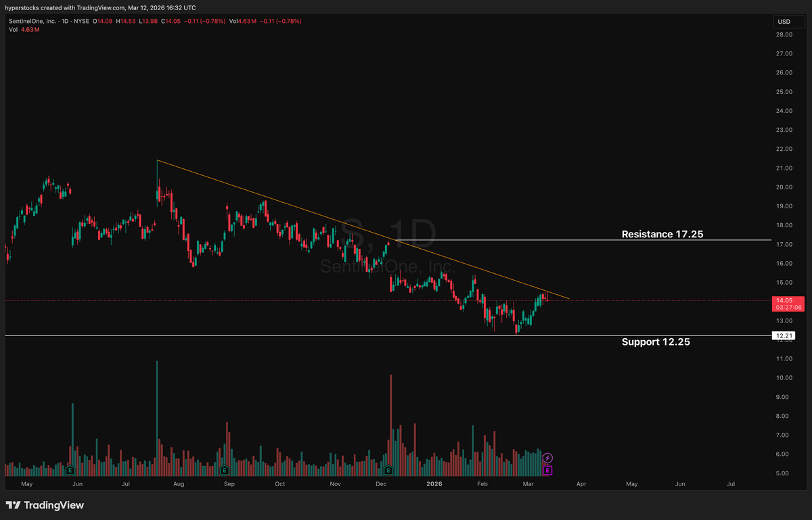The image size is (812, 520).
Task: Click the 28.00 price axis label
Action: point(784,34)
